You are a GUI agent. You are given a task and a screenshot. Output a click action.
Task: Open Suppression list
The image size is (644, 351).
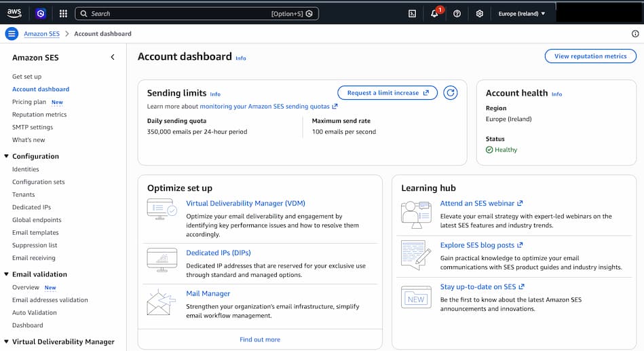point(35,245)
